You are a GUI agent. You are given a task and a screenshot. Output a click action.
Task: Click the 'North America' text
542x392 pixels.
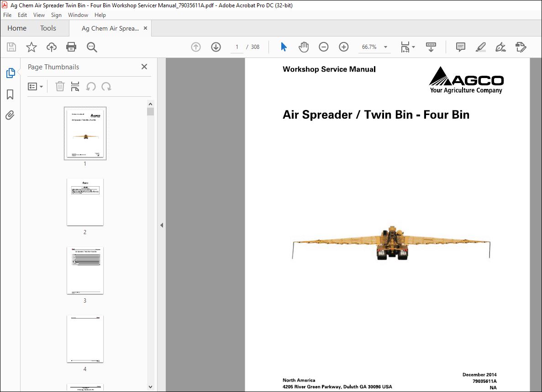(299, 380)
